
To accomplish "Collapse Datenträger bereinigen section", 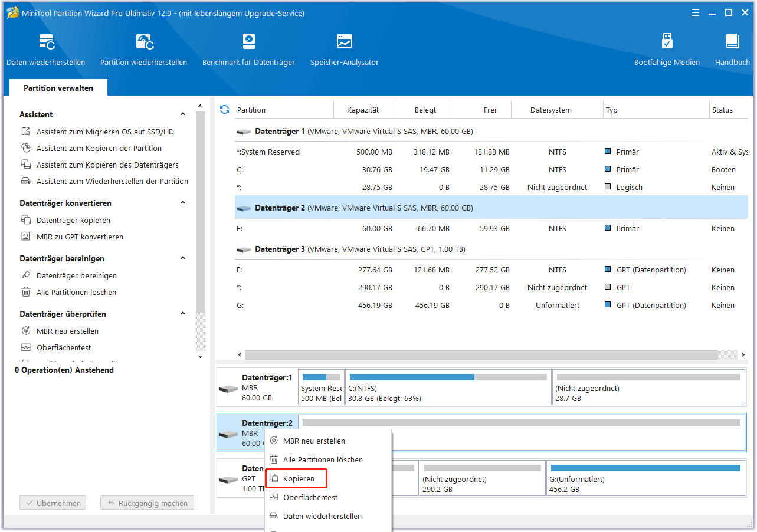I will pyautogui.click(x=183, y=258).
